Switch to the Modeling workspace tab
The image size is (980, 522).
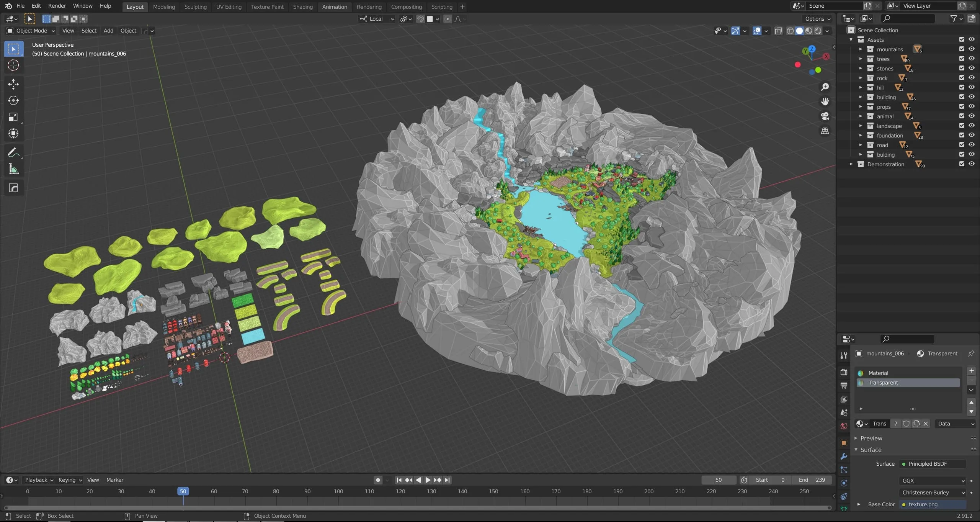[x=164, y=7]
